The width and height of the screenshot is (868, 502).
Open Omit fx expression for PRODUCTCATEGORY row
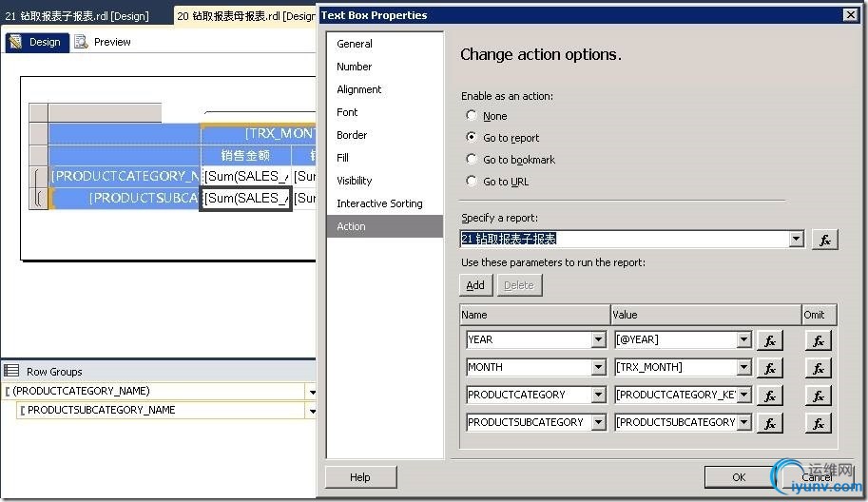coord(819,396)
